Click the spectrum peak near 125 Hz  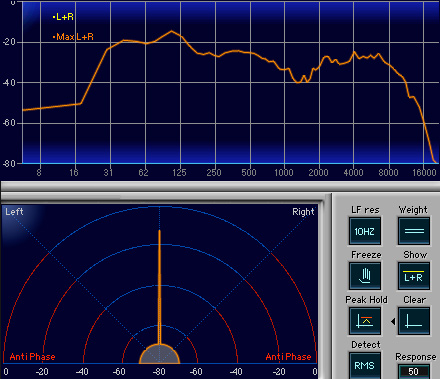tap(172, 31)
